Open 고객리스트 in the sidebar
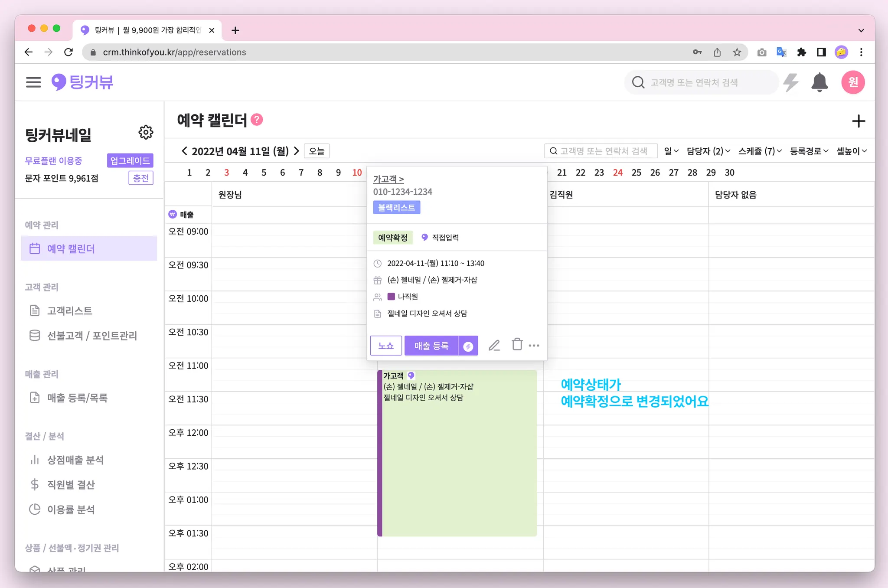Viewport: 888px width, 588px height. pos(69,311)
